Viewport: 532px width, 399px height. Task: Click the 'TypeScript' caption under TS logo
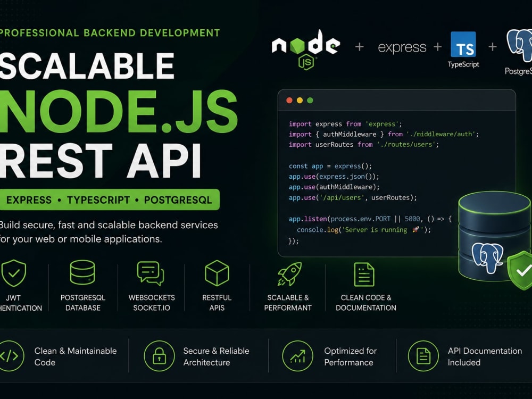pos(463,64)
